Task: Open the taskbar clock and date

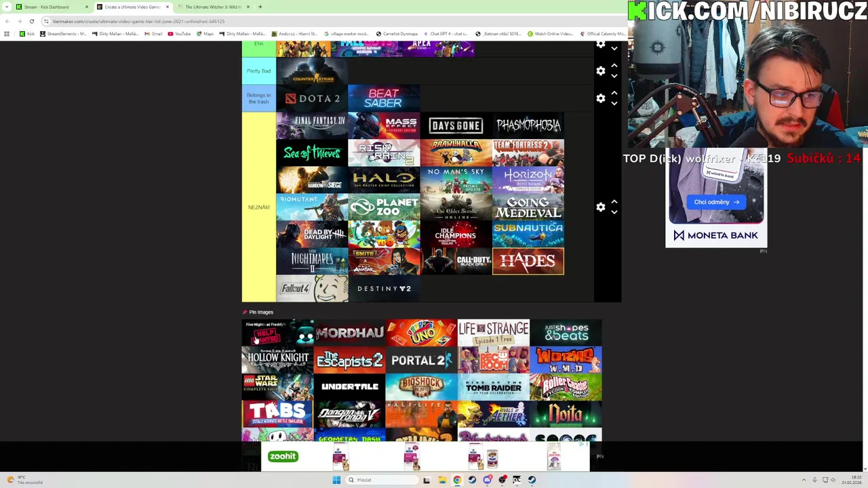Action: 852,480
